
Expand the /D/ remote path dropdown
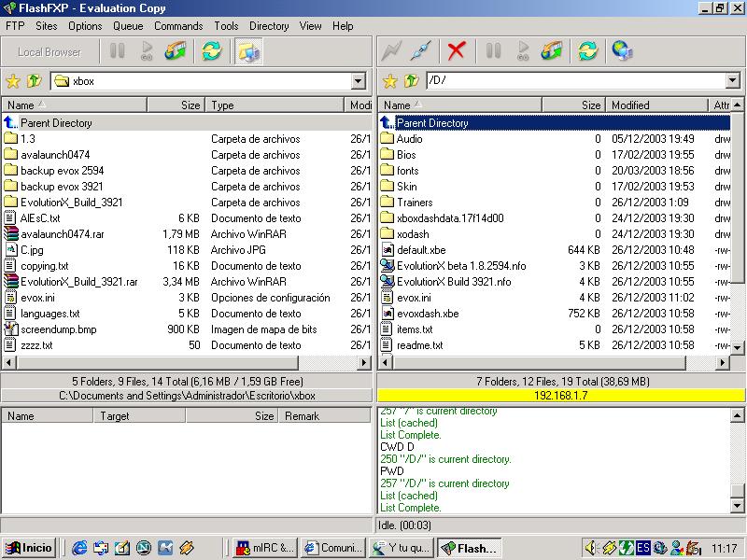[733, 80]
